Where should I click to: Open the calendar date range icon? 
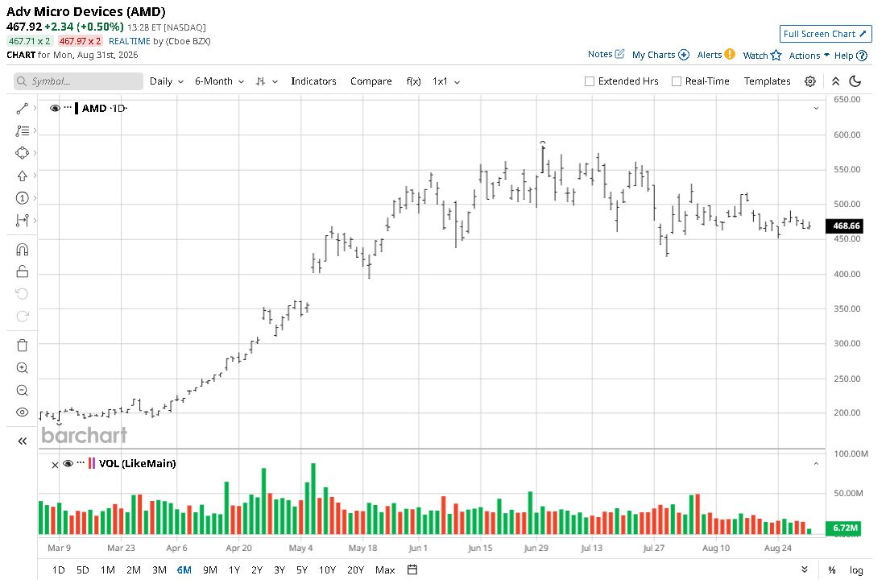click(412, 569)
